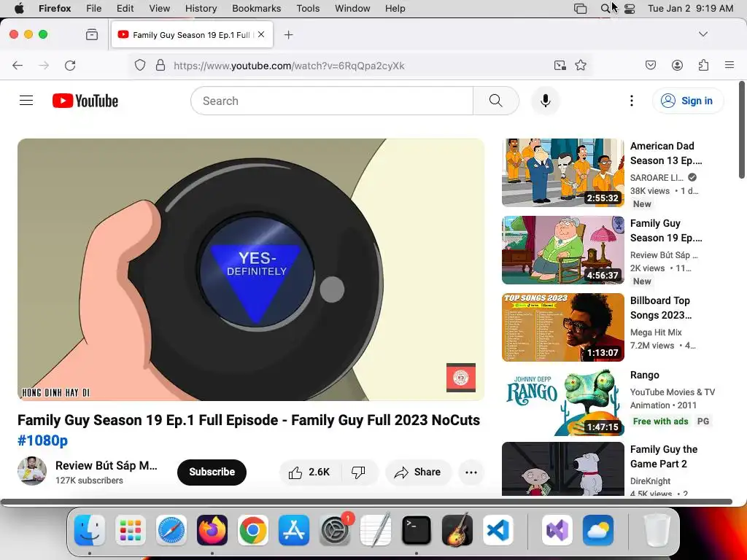Click the horizontal page scrollbar
Image resolution: width=747 pixels, height=560 pixels.
click(366, 502)
